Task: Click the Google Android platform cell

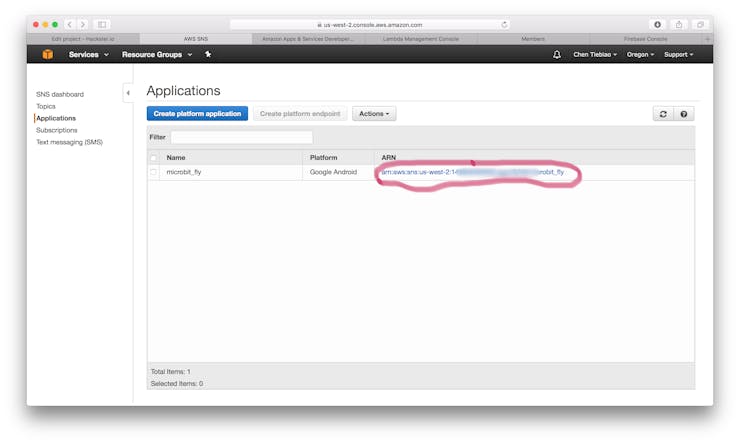Action: (333, 172)
